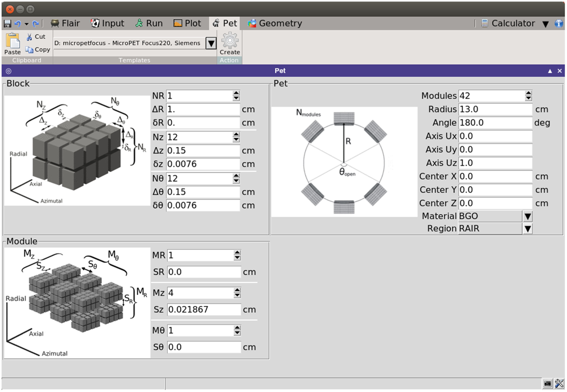
Task: Open the Region RAIR dropdown
Action: [528, 229]
